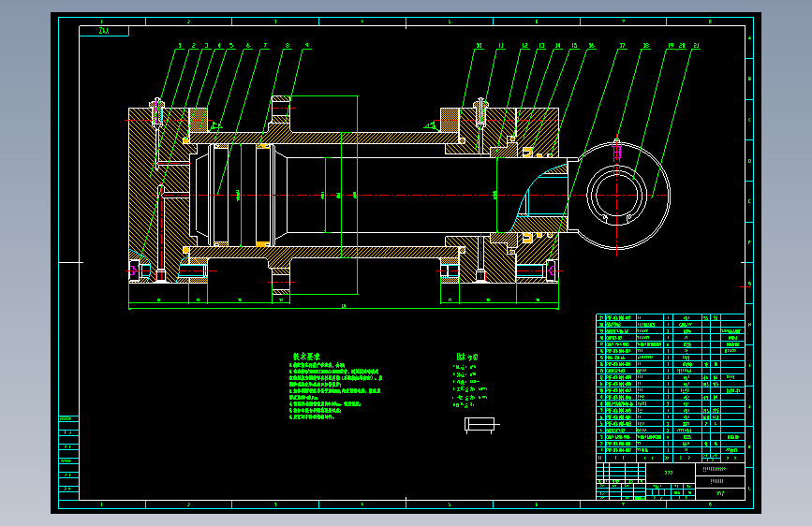812x526 pixels.
Task: Click the drawing number box in top-left corner
Action: pyautogui.click(x=104, y=31)
